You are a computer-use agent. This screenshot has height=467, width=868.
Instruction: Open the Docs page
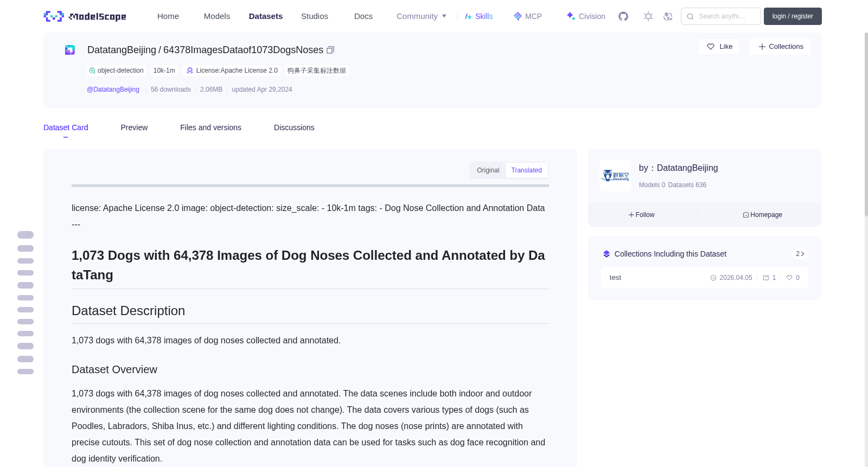(x=363, y=16)
